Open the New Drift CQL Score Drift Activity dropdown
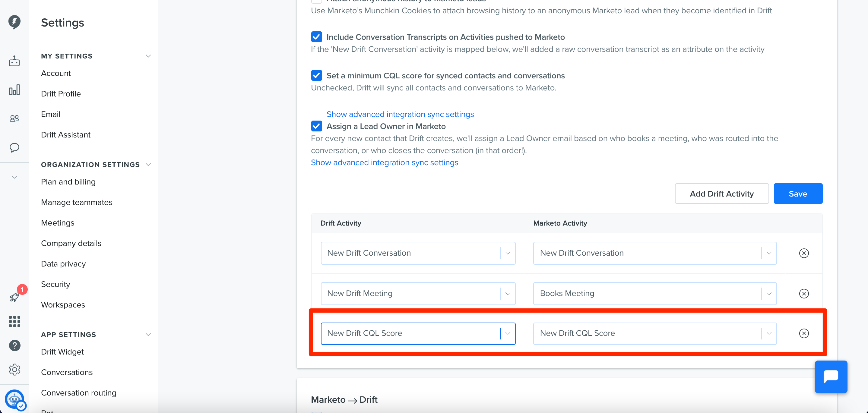 point(418,333)
